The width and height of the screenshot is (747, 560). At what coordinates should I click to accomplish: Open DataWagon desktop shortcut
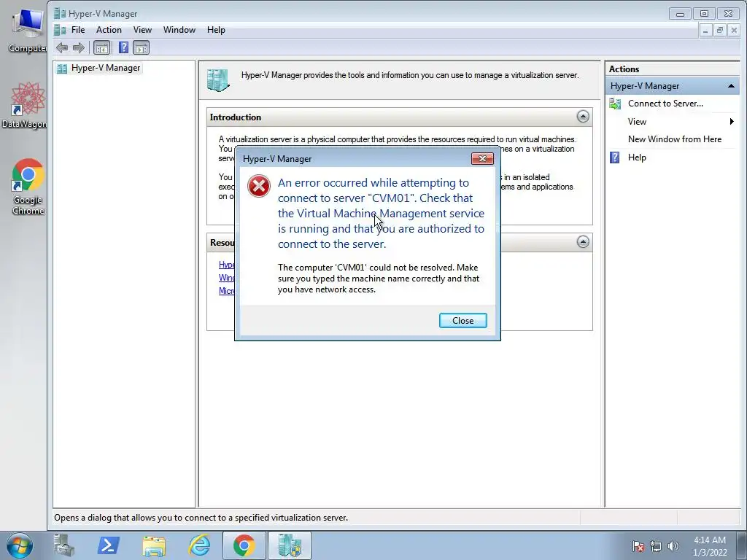tap(26, 105)
